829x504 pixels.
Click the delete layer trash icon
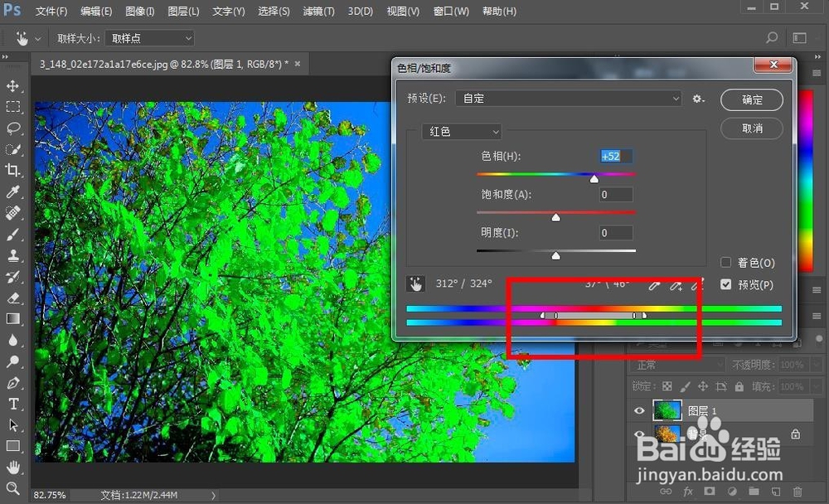[797, 492]
